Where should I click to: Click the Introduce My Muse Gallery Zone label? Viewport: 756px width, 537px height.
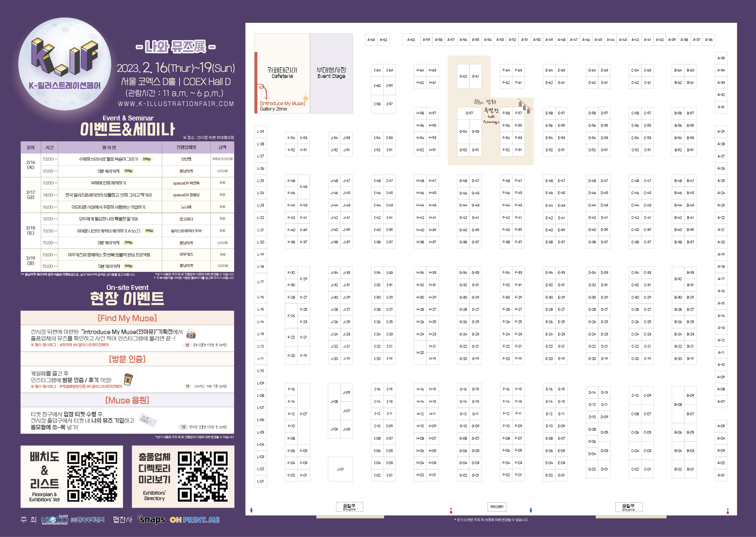click(x=282, y=106)
